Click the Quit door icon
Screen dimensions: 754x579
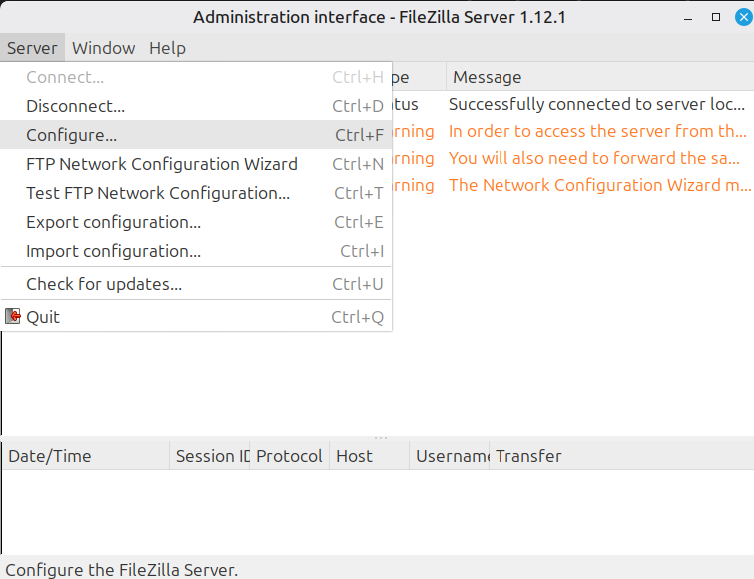tap(13, 317)
